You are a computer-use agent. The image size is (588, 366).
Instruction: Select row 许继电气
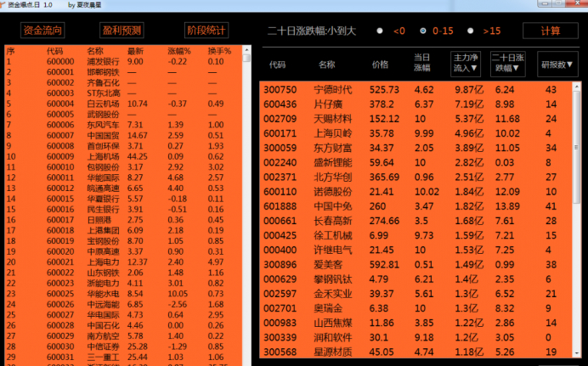pos(416,250)
